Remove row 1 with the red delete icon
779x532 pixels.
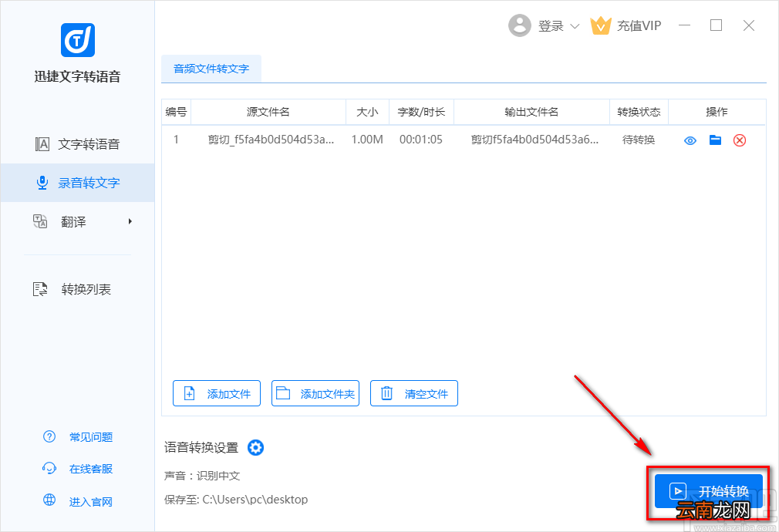740,140
